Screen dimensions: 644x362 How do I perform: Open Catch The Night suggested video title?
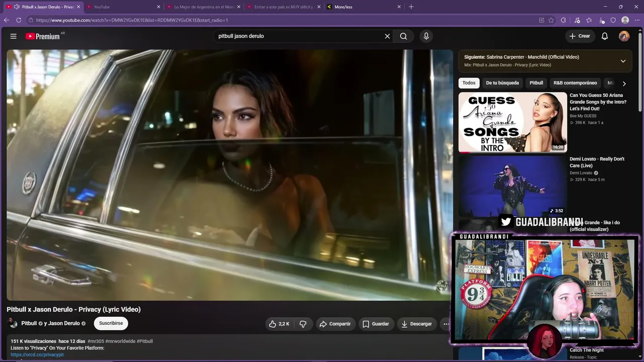tap(587, 350)
